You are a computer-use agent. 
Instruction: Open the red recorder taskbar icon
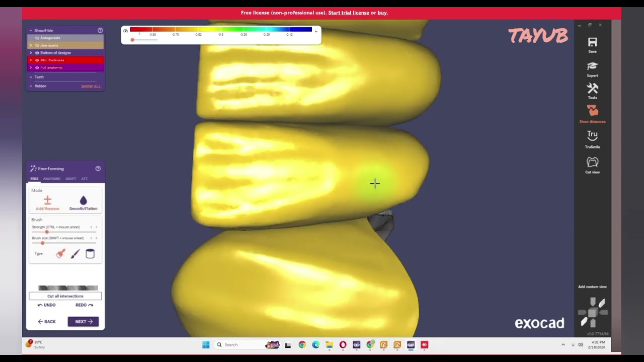(424, 344)
